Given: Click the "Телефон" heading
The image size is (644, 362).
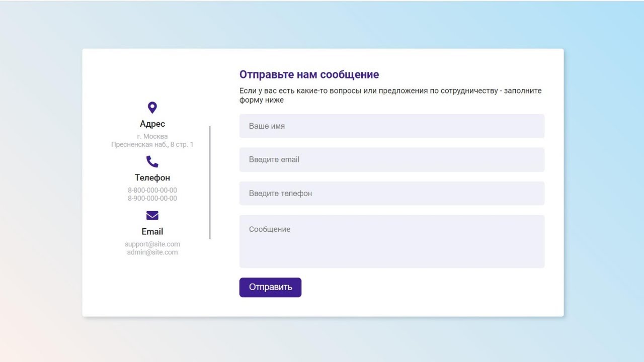Looking at the screenshot, I should pos(152,177).
